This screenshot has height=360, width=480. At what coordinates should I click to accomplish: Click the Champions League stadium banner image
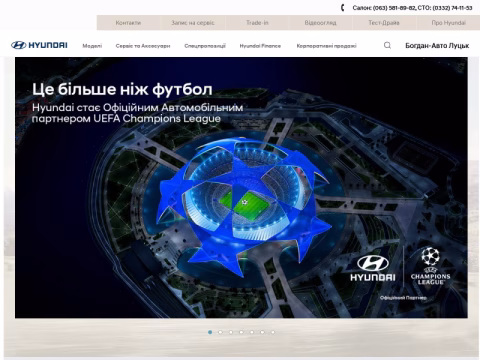[241, 187]
